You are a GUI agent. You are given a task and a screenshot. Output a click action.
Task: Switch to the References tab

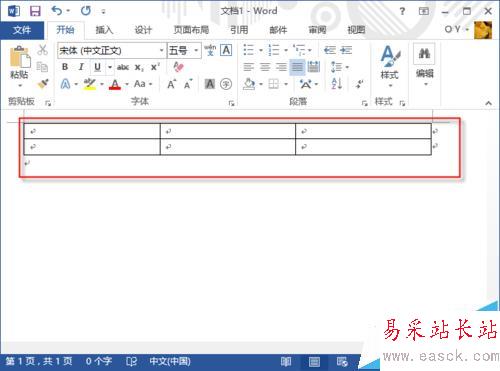coord(239,30)
